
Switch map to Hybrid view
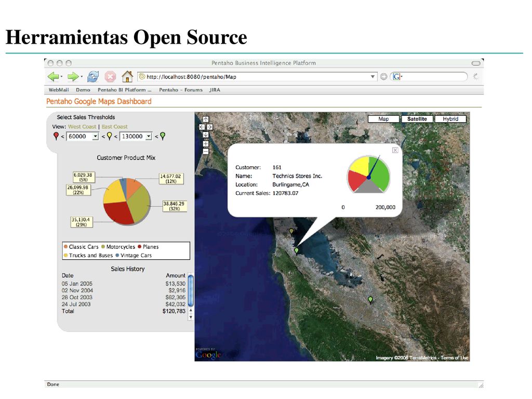[450, 119]
